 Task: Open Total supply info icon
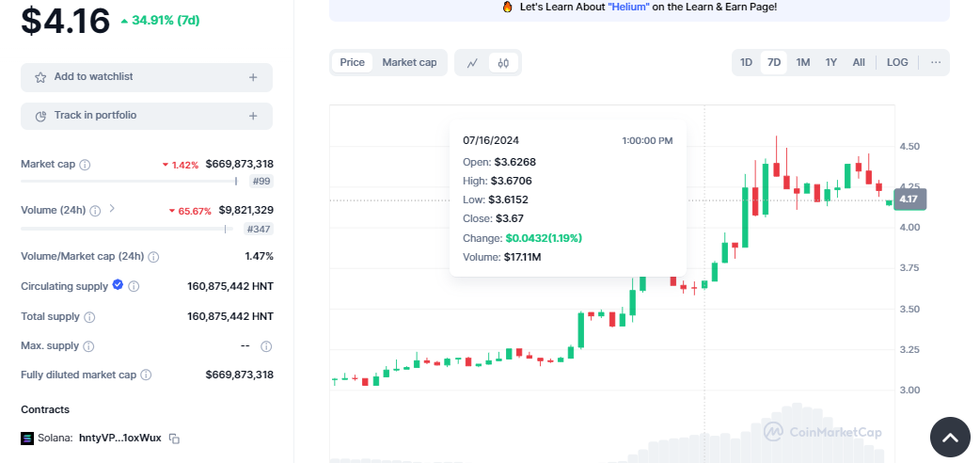[x=89, y=317]
